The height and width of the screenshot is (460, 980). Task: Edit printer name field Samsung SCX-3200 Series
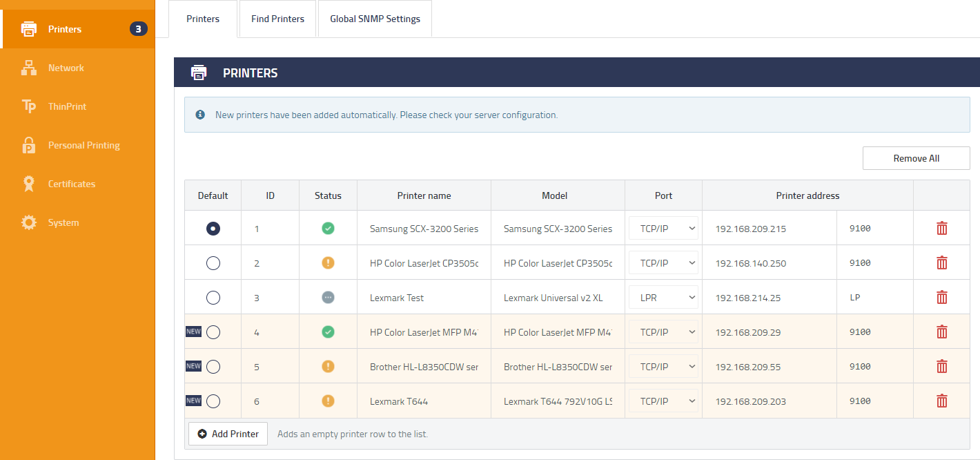[424, 228]
